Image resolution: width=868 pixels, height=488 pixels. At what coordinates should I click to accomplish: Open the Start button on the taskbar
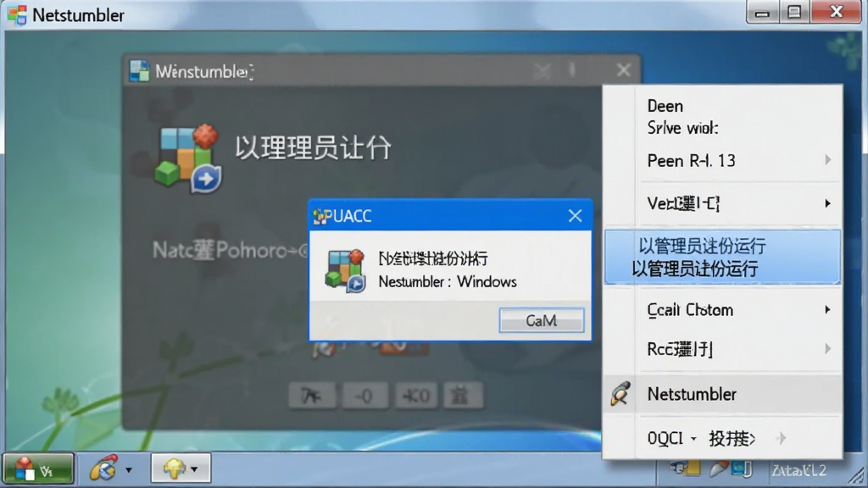38,469
